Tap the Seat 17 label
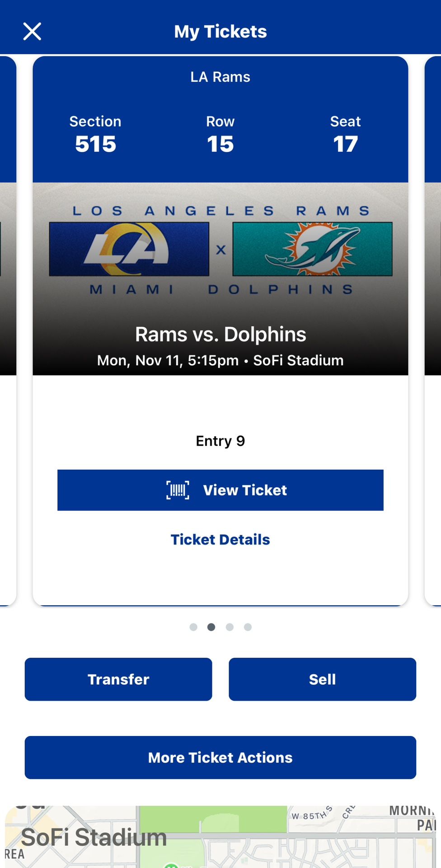Screen dimensions: 441x868 (x=345, y=134)
